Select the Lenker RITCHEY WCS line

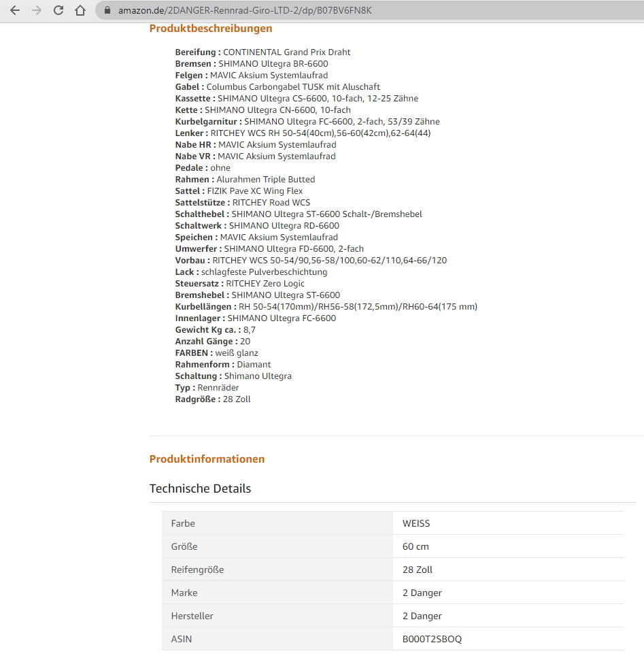pos(303,133)
